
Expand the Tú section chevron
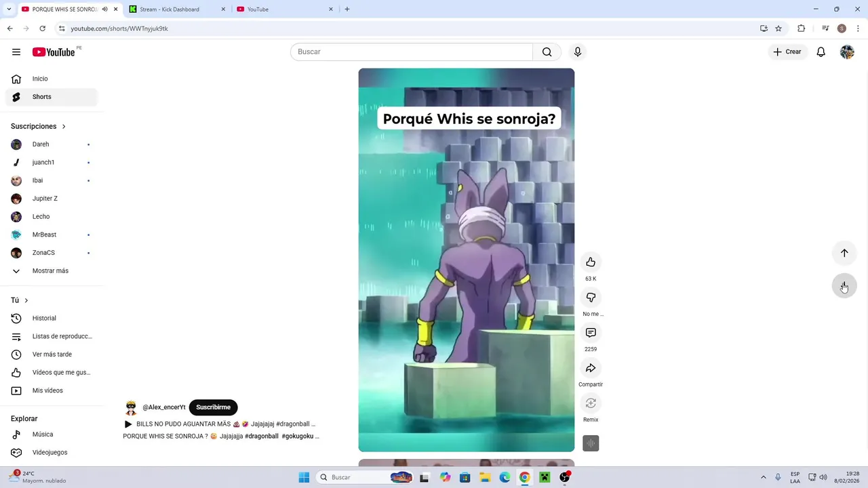click(26, 300)
